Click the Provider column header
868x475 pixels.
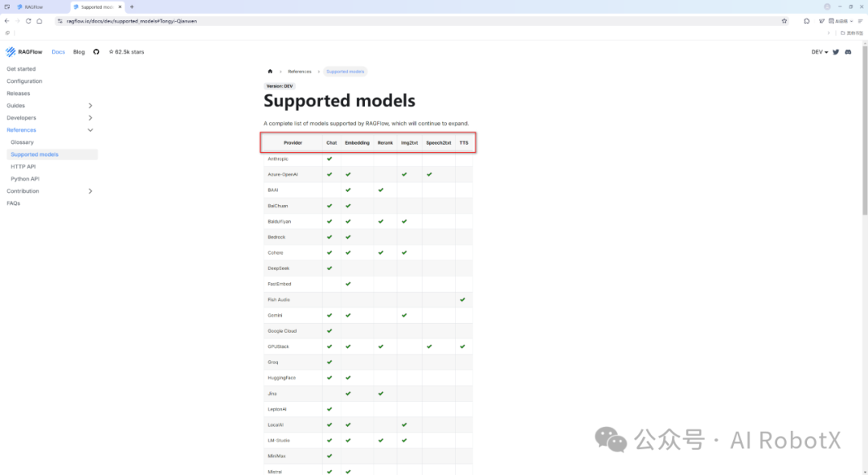point(293,143)
